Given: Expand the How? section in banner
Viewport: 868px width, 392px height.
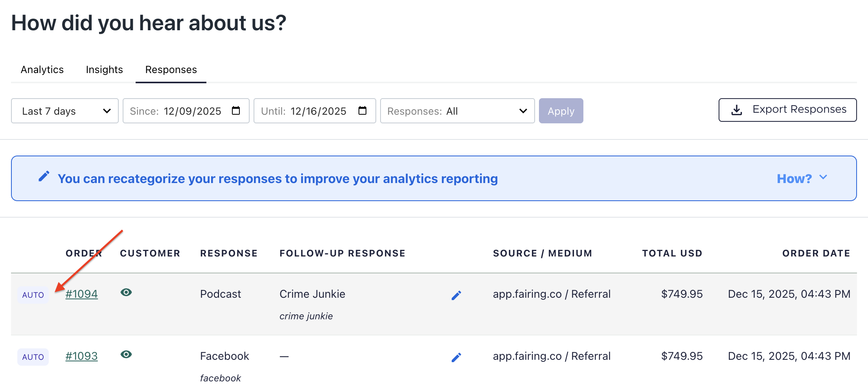Looking at the screenshot, I should coord(802,178).
